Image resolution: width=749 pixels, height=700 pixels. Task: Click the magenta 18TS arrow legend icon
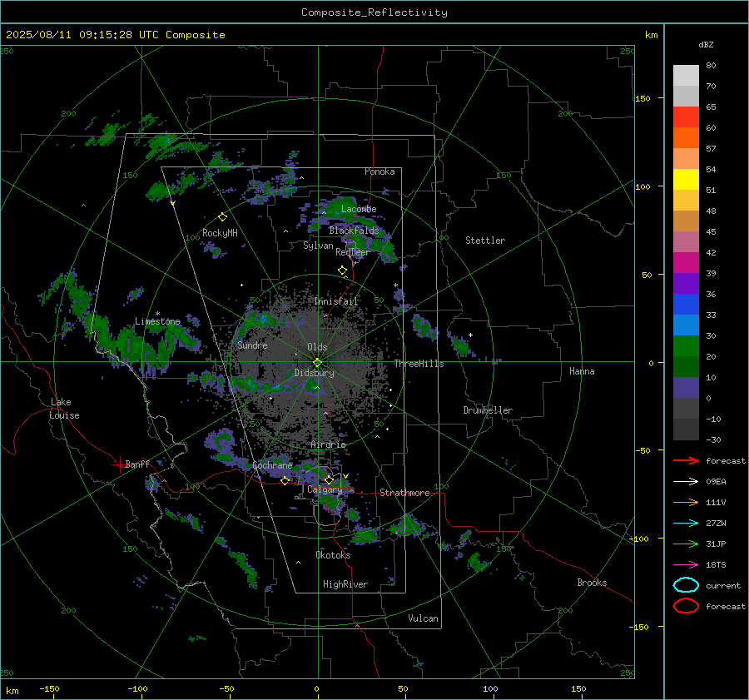tap(686, 565)
